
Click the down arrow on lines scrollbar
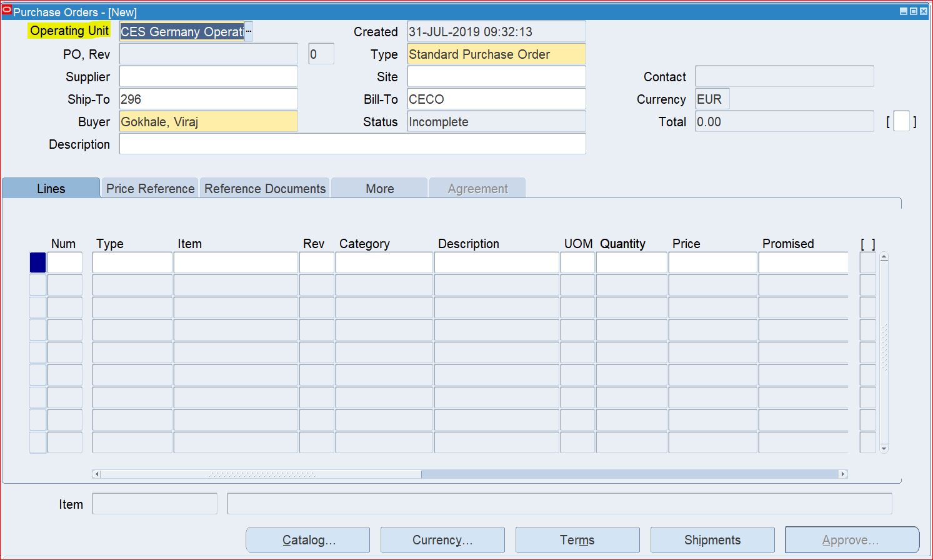(883, 447)
